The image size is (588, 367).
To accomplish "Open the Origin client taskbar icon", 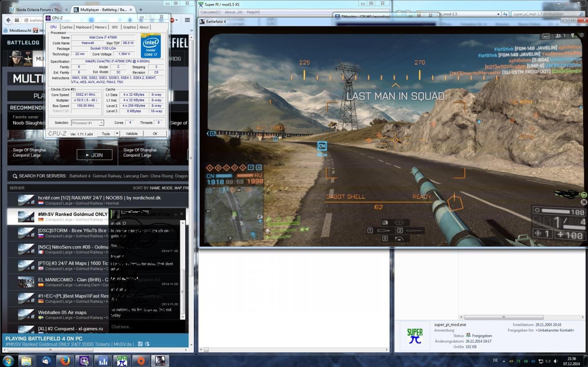I will click(141, 361).
